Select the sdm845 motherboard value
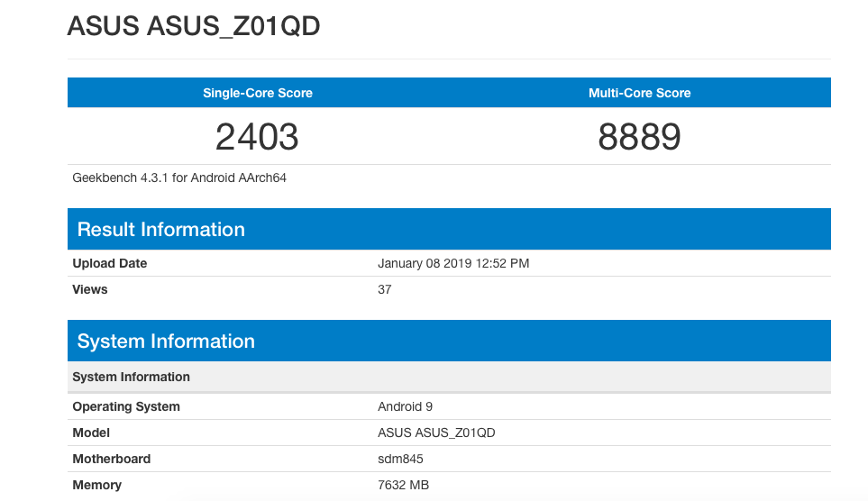Viewport: 868px width, 501px height. coord(401,459)
